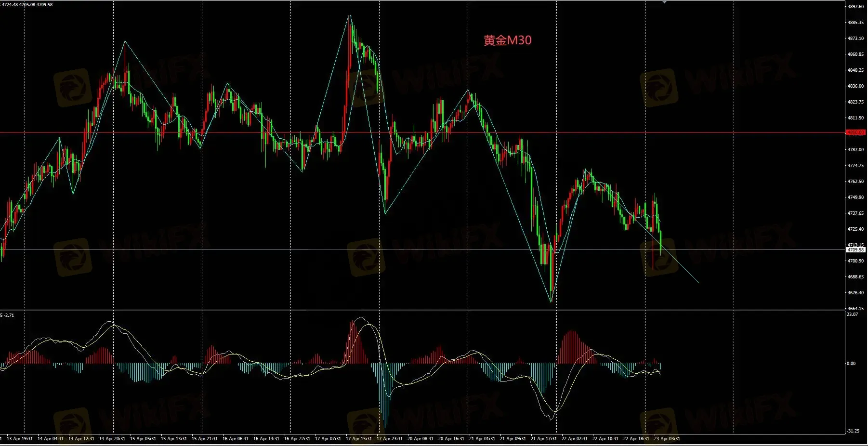
Task: Click the 4749.90 price scale label
Action: click(855, 197)
